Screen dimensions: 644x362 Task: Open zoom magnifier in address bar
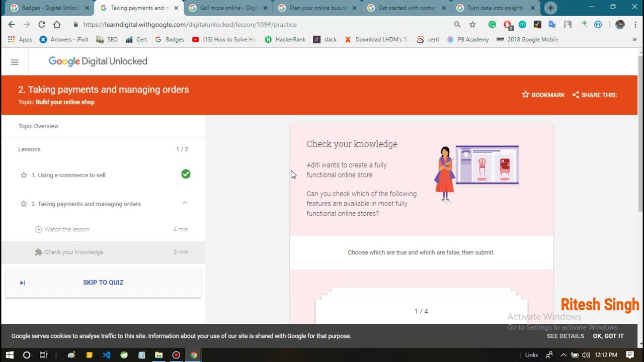click(x=457, y=24)
